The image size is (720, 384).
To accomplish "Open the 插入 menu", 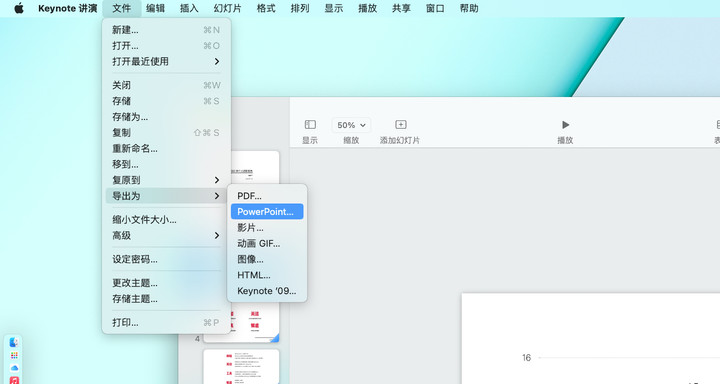I will [x=189, y=8].
